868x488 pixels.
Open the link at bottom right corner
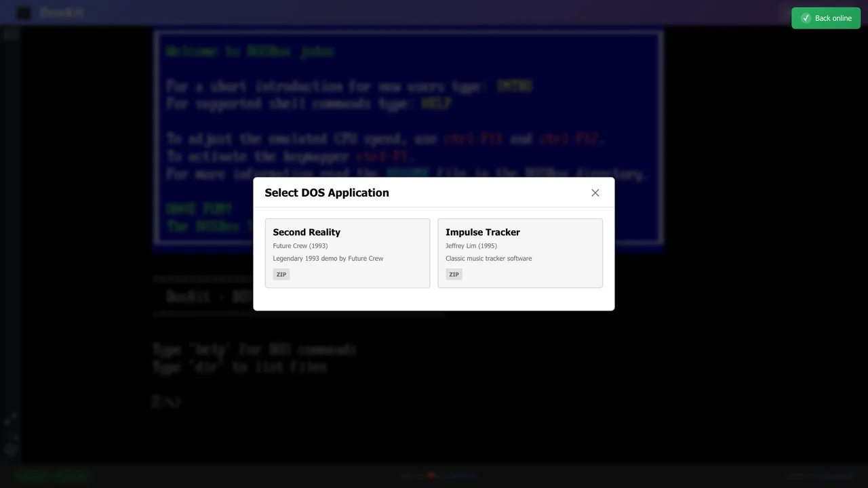(837, 475)
